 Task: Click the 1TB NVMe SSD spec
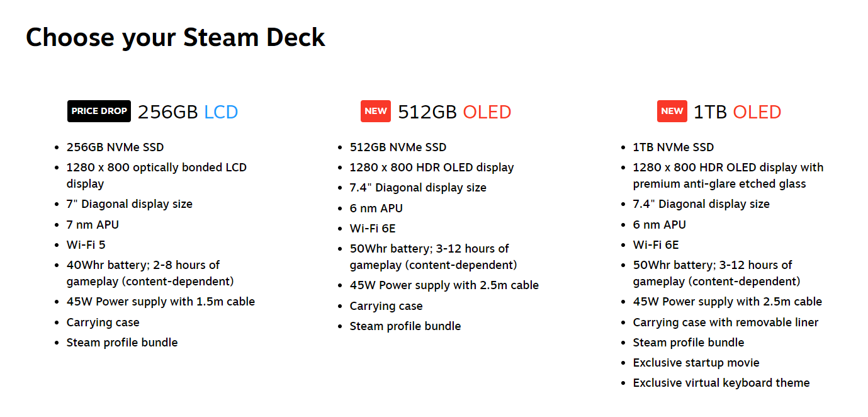tap(674, 147)
